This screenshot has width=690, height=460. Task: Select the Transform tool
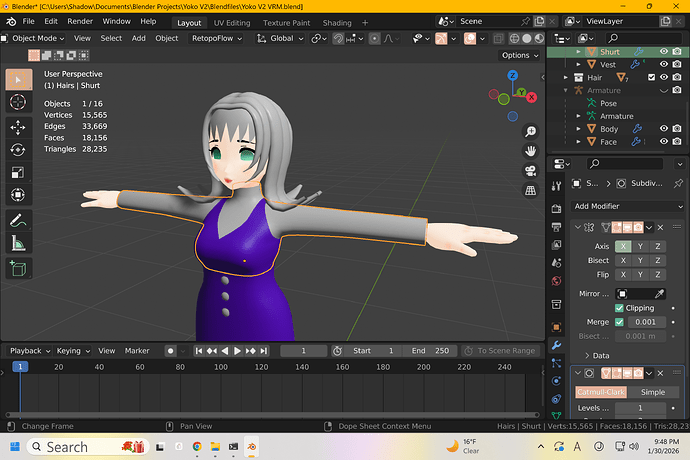18,195
